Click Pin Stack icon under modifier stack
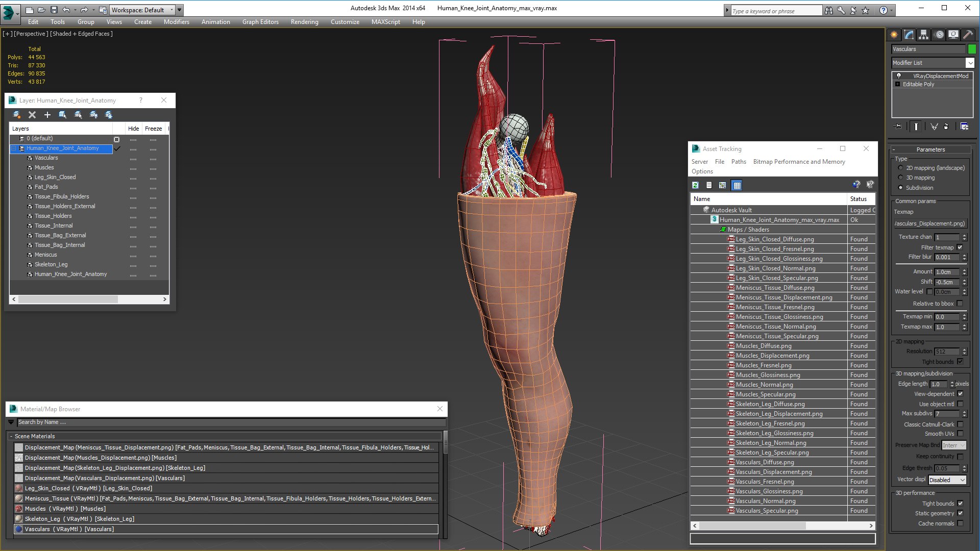The image size is (980, 551). coord(898,127)
